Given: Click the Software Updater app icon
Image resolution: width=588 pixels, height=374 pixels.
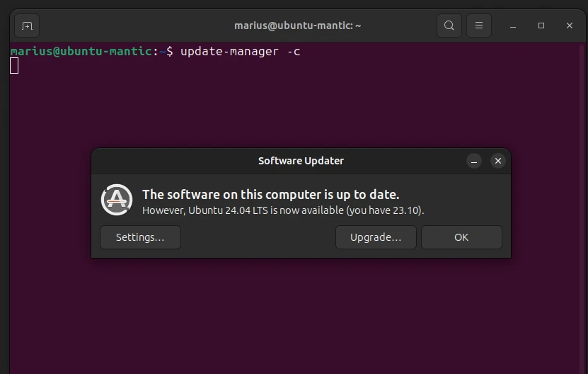Looking at the screenshot, I should pos(117,200).
